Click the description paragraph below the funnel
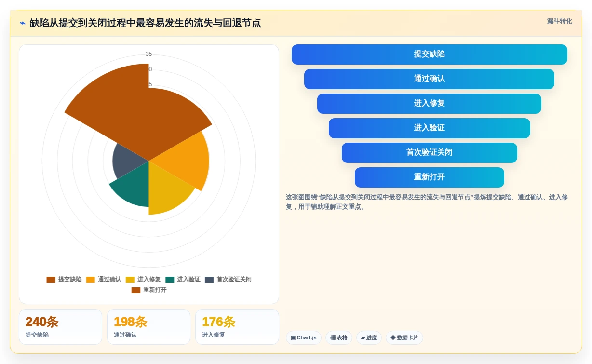Viewport: 592px width, 364px height. tap(427, 202)
